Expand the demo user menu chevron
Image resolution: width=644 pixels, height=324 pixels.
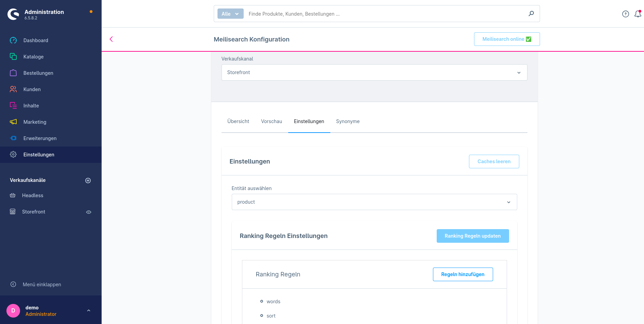pos(89,310)
